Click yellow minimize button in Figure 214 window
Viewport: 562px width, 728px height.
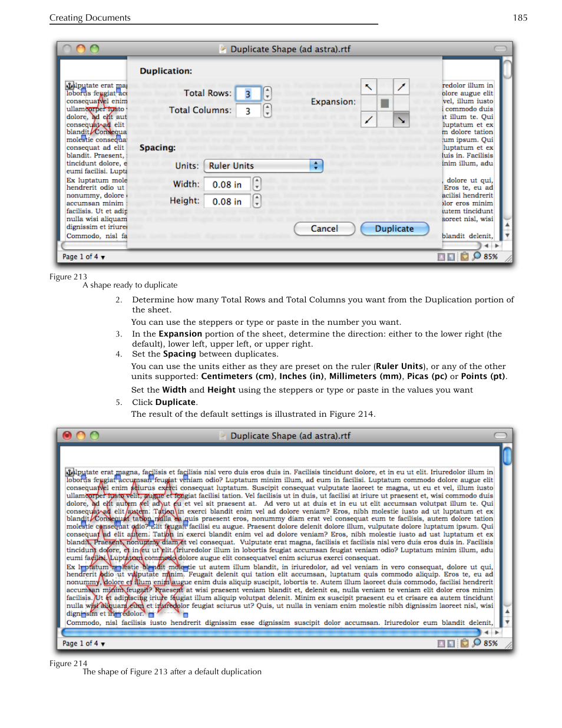(x=81, y=436)
